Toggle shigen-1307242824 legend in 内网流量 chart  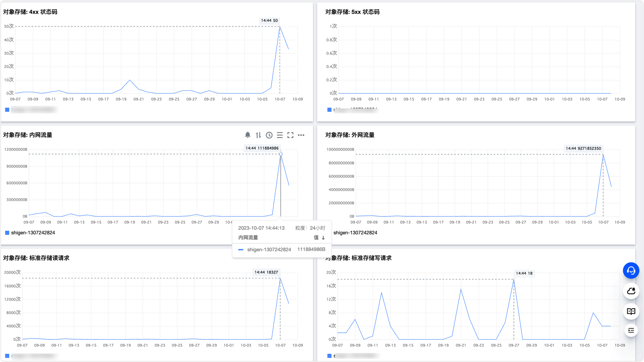pyautogui.click(x=33, y=233)
